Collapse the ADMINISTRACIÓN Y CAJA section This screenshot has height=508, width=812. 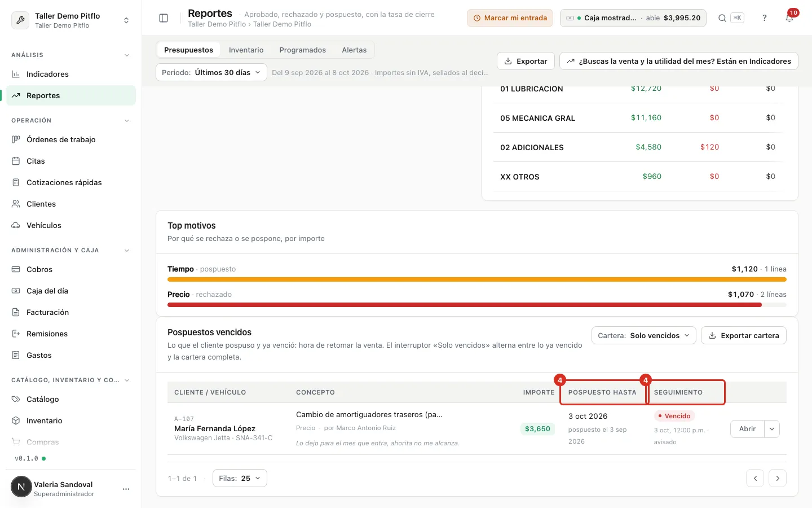pos(127,251)
